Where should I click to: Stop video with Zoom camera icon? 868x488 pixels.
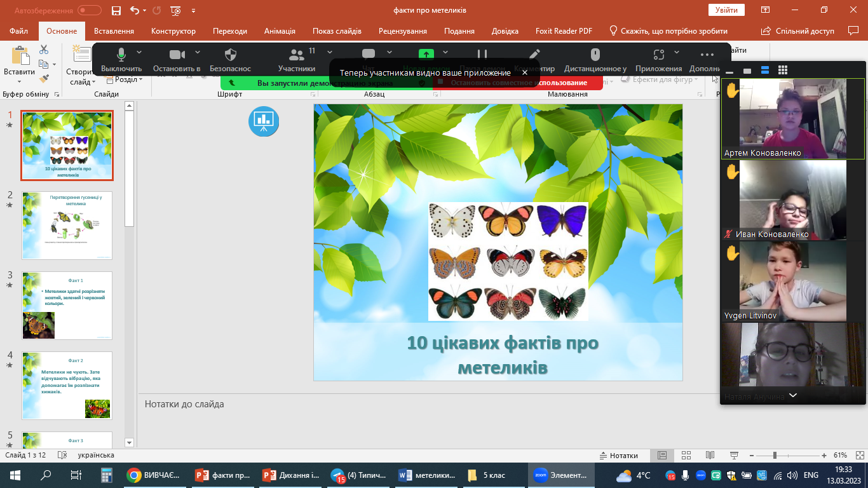pos(177,55)
